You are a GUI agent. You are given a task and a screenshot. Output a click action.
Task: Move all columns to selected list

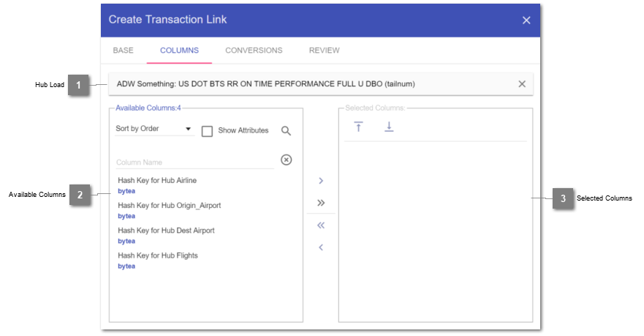tap(321, 203)
